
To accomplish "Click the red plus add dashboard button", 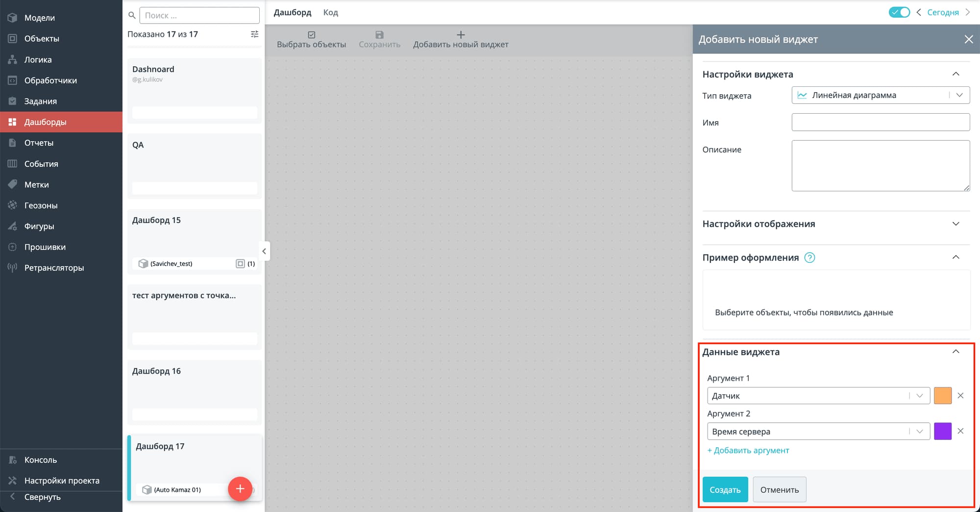I will 240,488.
